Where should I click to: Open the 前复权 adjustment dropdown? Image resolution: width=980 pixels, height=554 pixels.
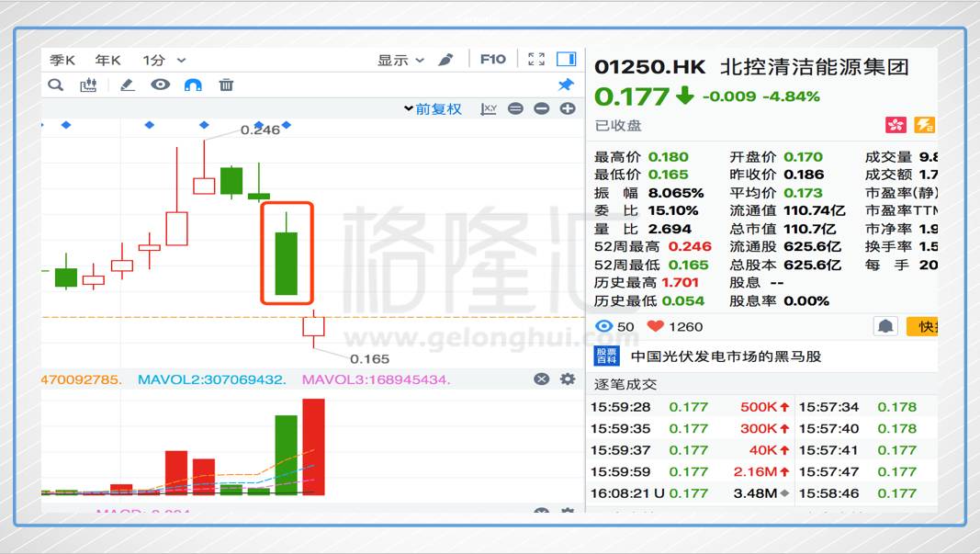pos(433,108)
